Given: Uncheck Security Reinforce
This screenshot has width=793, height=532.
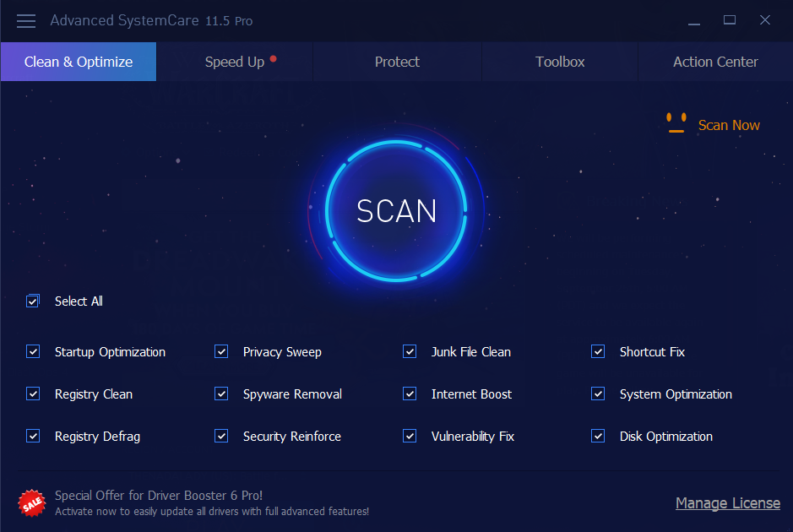Looking at the screenshot, I should (221, 436).
